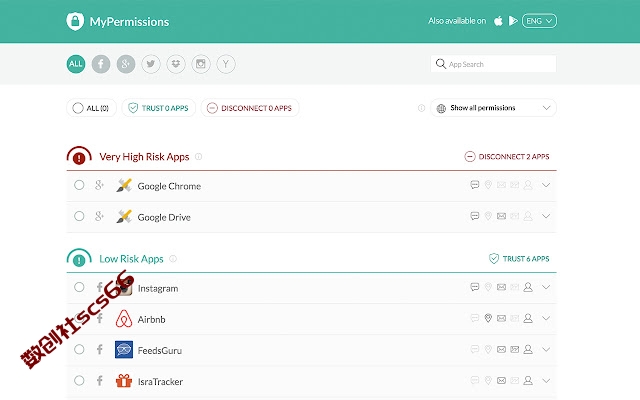Click Google Chrome app icon

click(x=124, y=185)
